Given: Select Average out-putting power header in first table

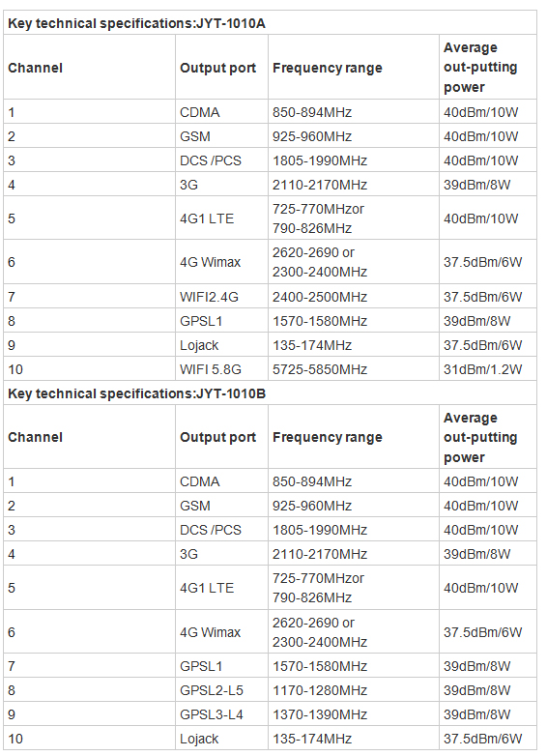Looking at the screenshot, I should tap(480, 67).
